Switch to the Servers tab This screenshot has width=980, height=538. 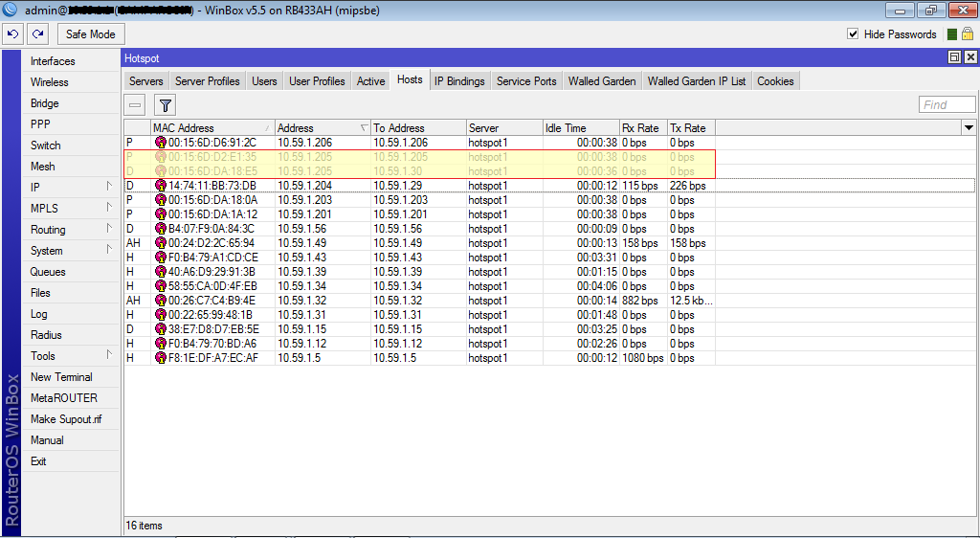146,81
